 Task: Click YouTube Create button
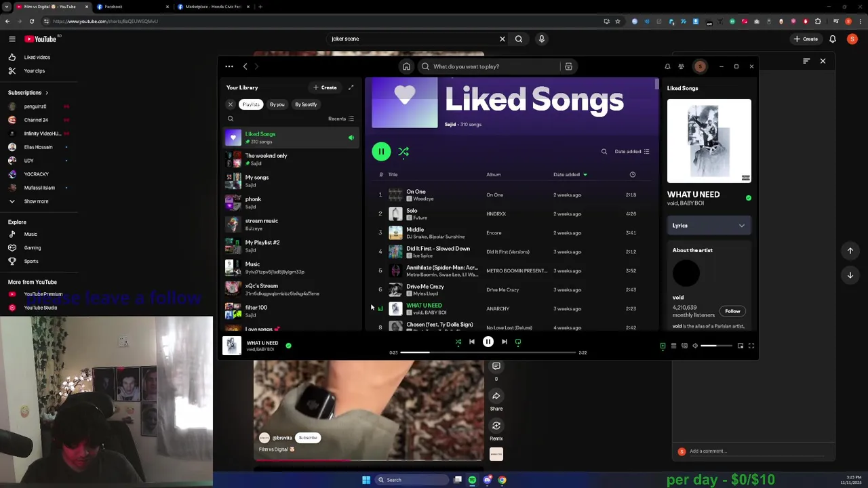coord(806,39)
